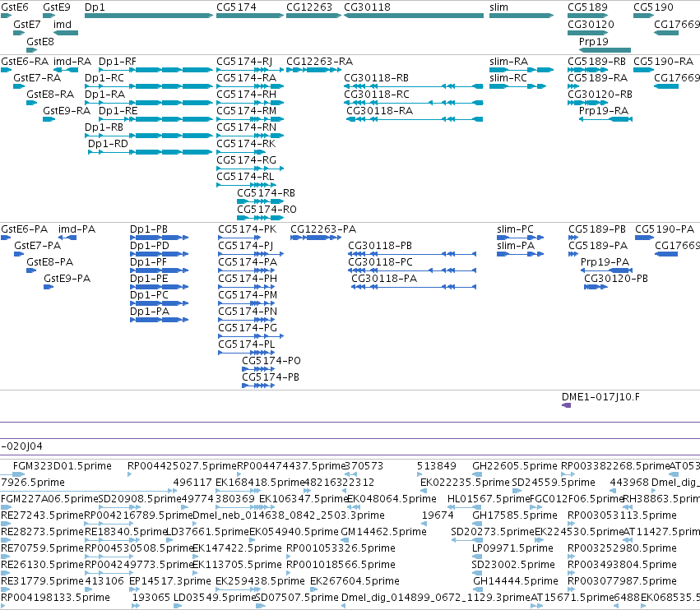Open EST label SD23002.5prime
The width and height of the screenshot is (700, 610).
tap(513, 565)
